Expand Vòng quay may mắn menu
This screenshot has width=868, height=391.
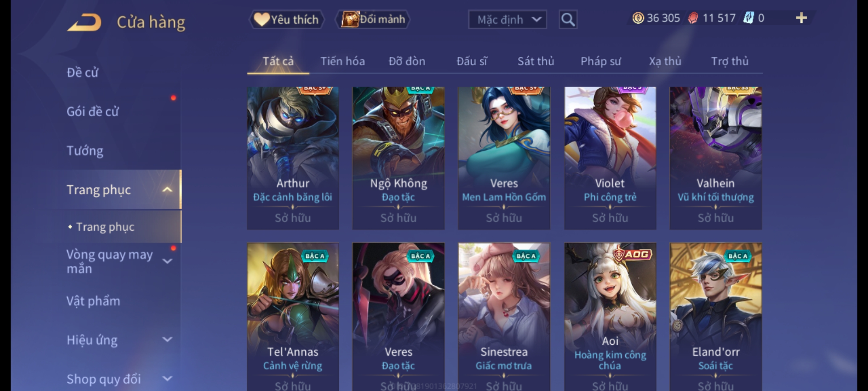point(167,261)
